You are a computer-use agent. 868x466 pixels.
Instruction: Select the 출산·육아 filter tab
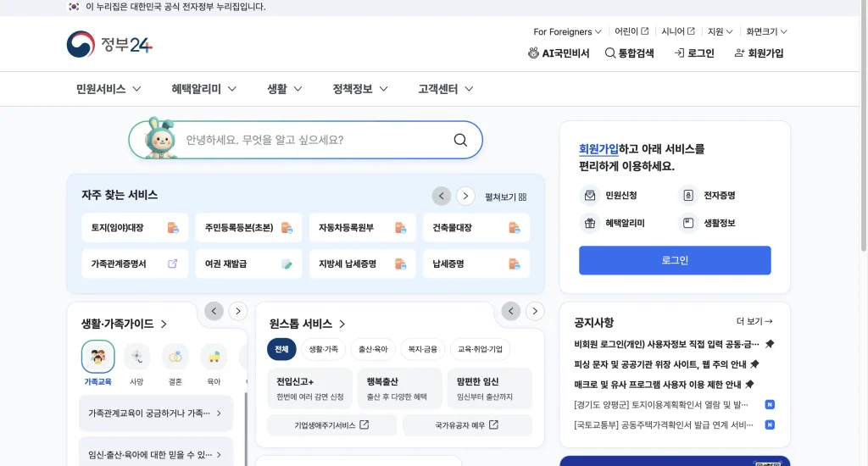373,349
